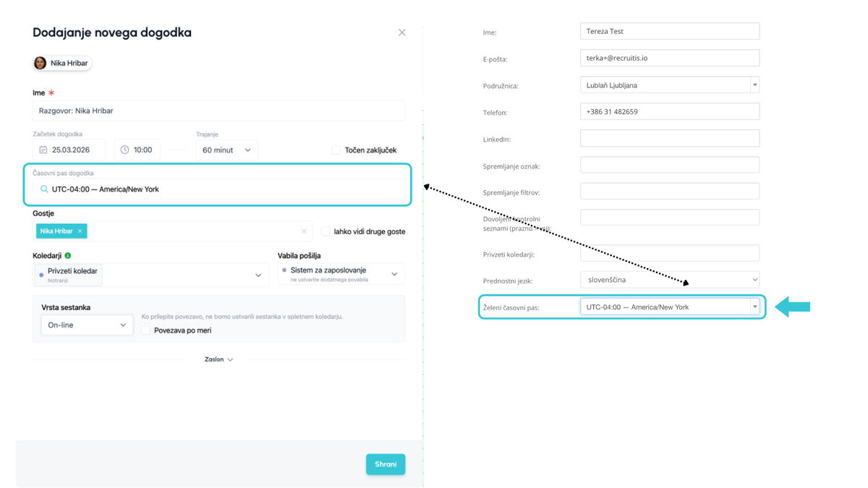Open the Želeni časovni pas dropdown

(x=754, y=307)
